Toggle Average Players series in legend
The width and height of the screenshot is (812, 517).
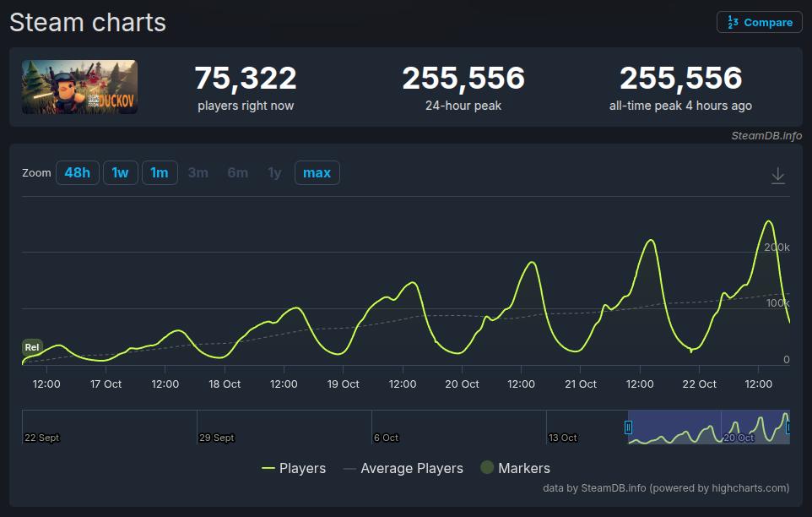coord(403,468)
